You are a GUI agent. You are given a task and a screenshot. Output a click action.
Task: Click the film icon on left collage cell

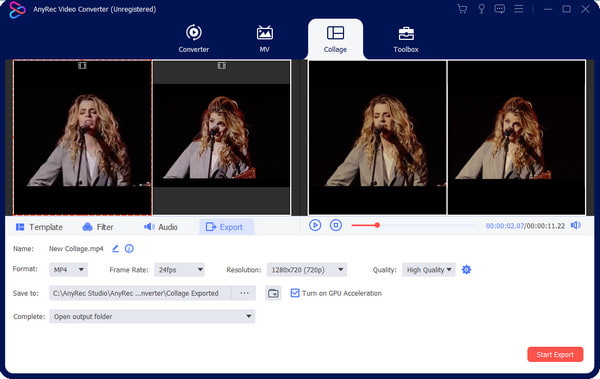(x=82, y=66)
